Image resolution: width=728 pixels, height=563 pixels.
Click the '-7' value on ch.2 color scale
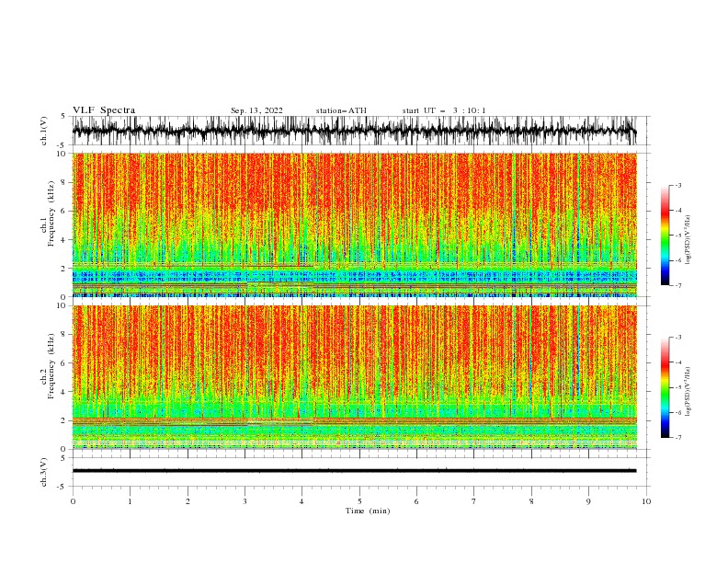point(677,437)
